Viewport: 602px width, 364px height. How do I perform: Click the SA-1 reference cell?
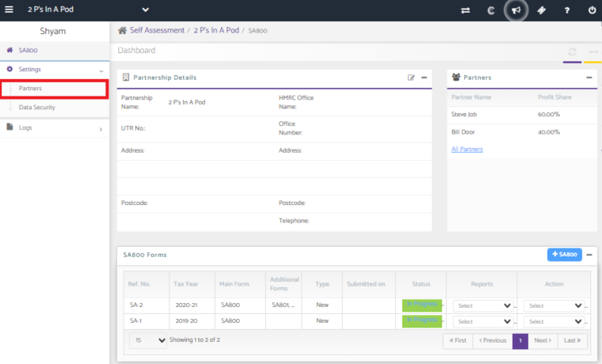(147, 321)
